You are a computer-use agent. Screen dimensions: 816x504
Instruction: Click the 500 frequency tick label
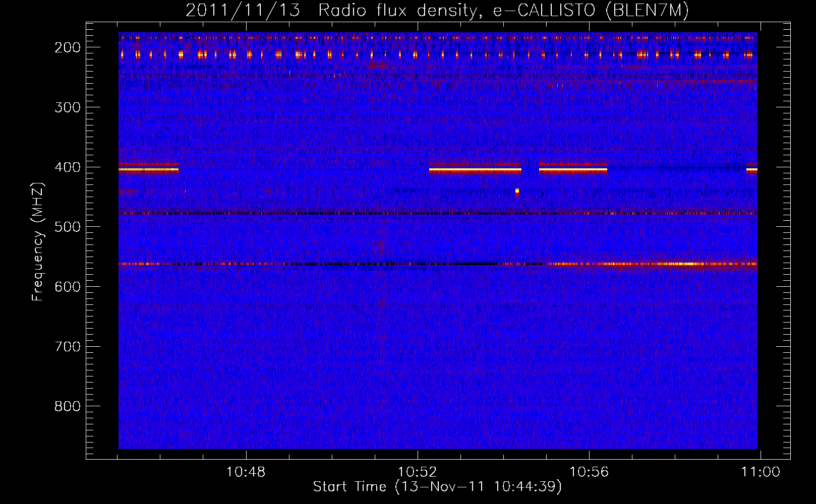pos(68,227)
